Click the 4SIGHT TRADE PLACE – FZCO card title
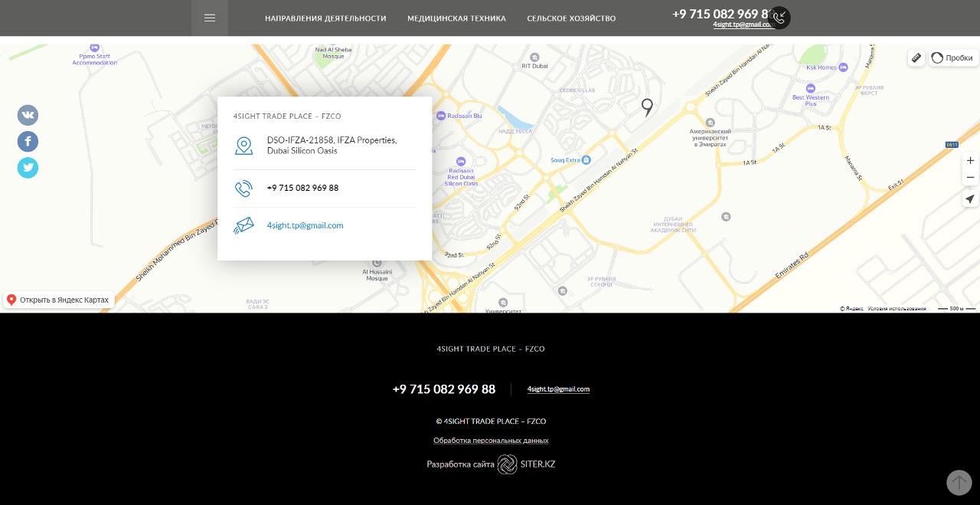 click(287, 116)
